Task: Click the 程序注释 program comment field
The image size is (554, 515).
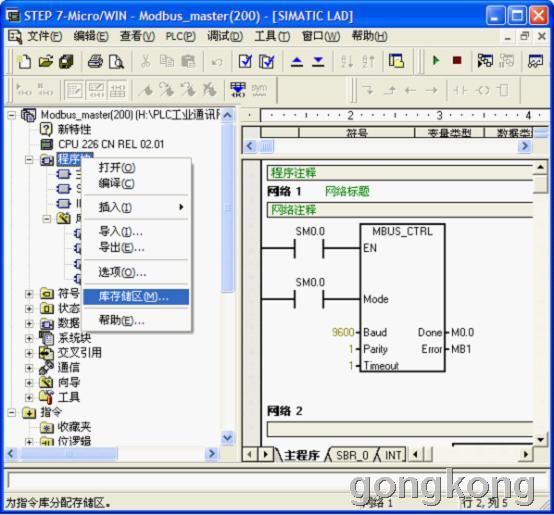Action: [400, 173]
